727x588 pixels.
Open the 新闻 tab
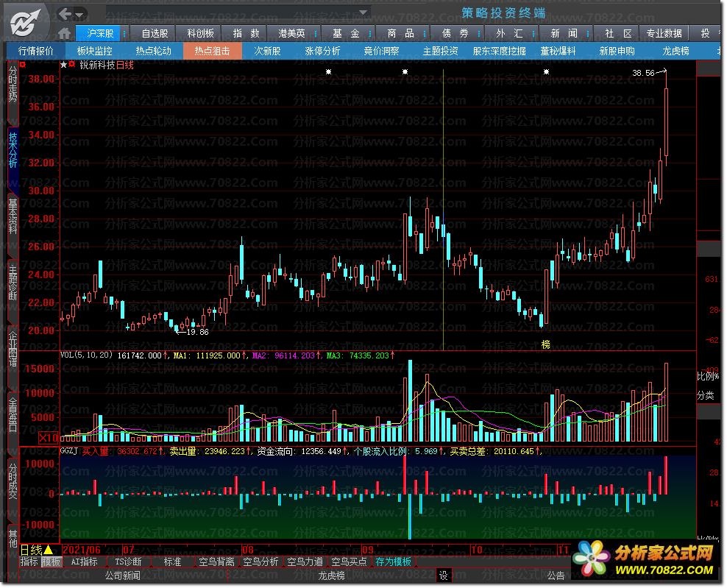[x=564, y=33]
